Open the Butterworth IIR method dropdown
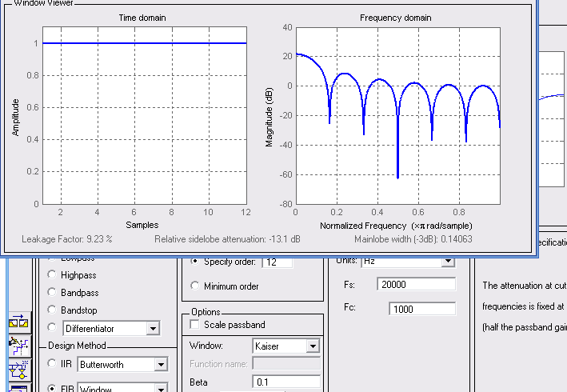This screenshot has width=567, height=392. [x=161, y=364]
